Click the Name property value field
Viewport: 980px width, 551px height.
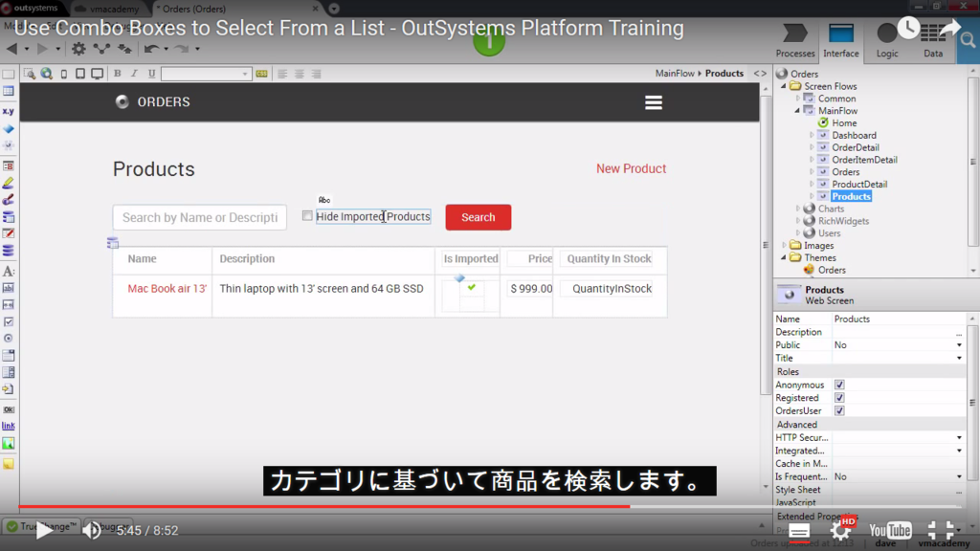[x=899, y=319]
